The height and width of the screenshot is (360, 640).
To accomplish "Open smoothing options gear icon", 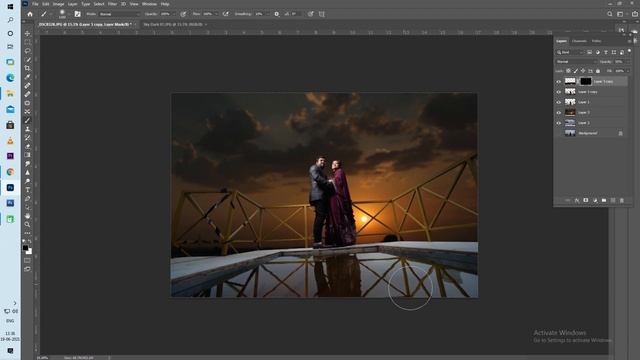I will [277, 14].
